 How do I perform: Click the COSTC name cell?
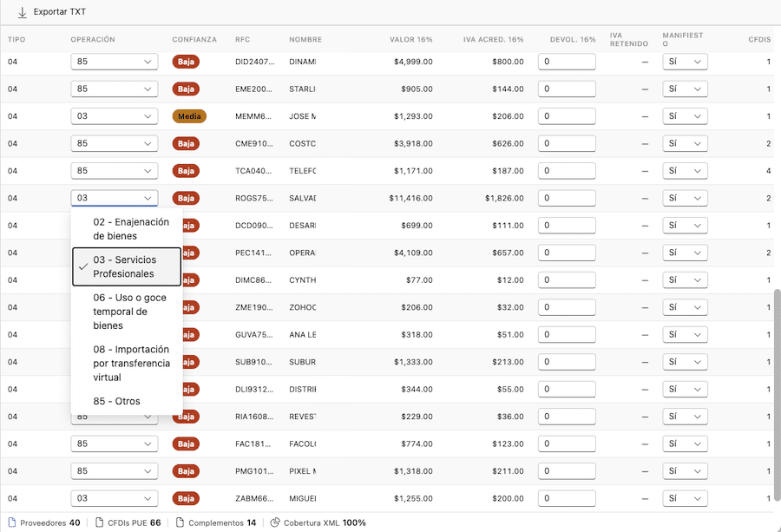[x=302, y=143]
